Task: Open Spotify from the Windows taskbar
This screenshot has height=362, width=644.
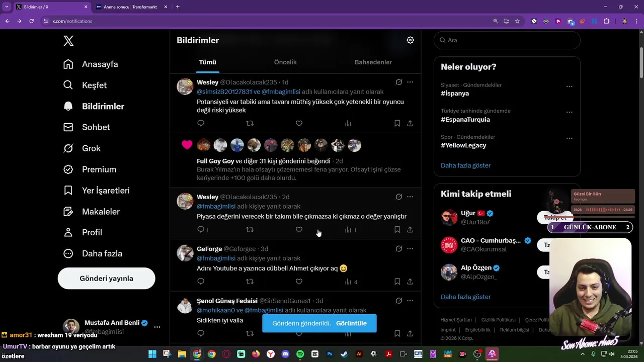Action: pos(300,354)
